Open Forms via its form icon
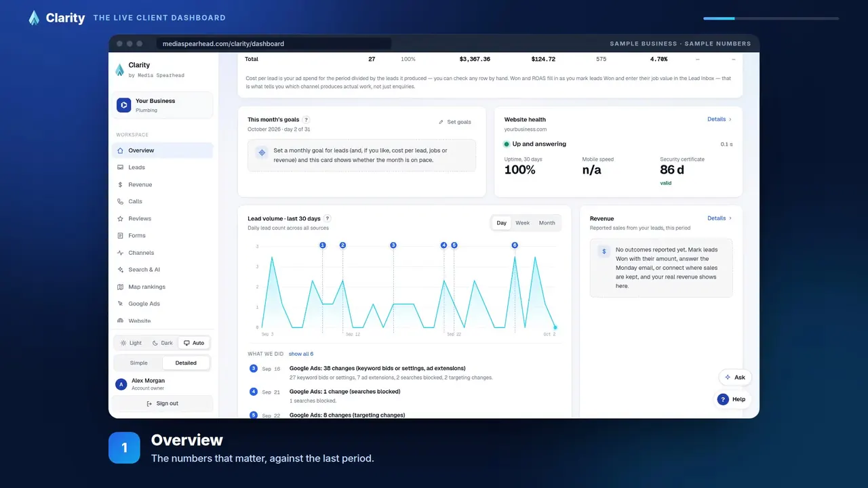868x488 pixels. (x=121, y=236)
